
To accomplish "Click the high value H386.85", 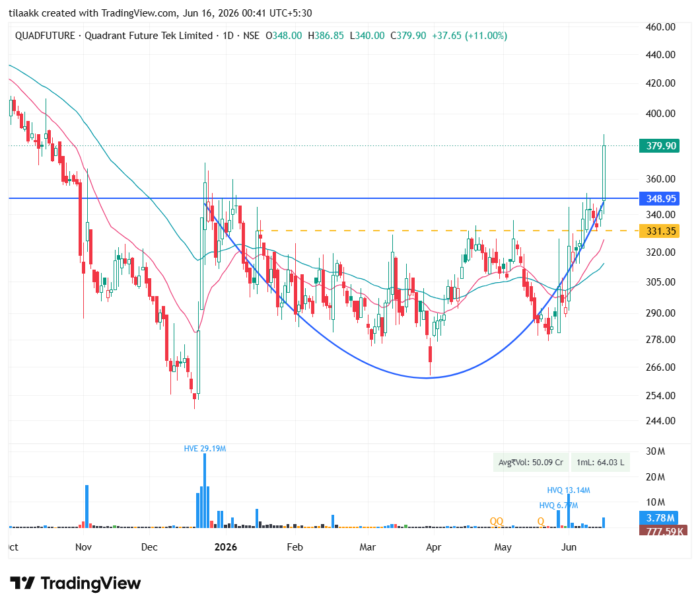I will click(326, 36).
